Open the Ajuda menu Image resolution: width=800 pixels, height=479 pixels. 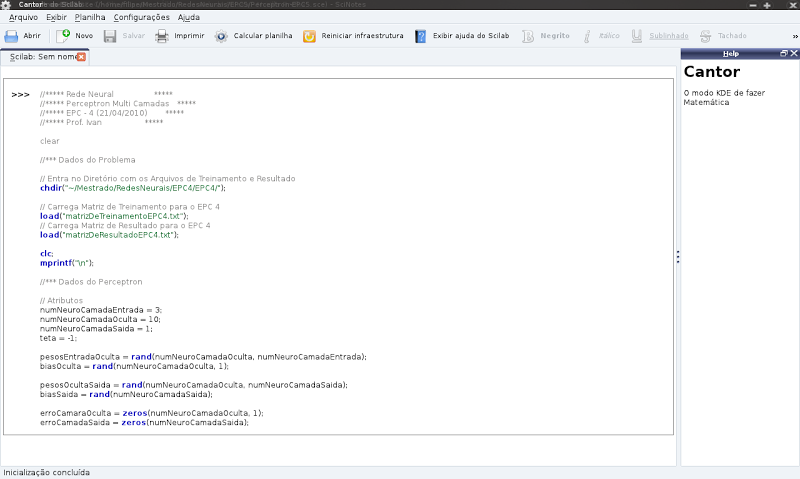tap(189, 17)
